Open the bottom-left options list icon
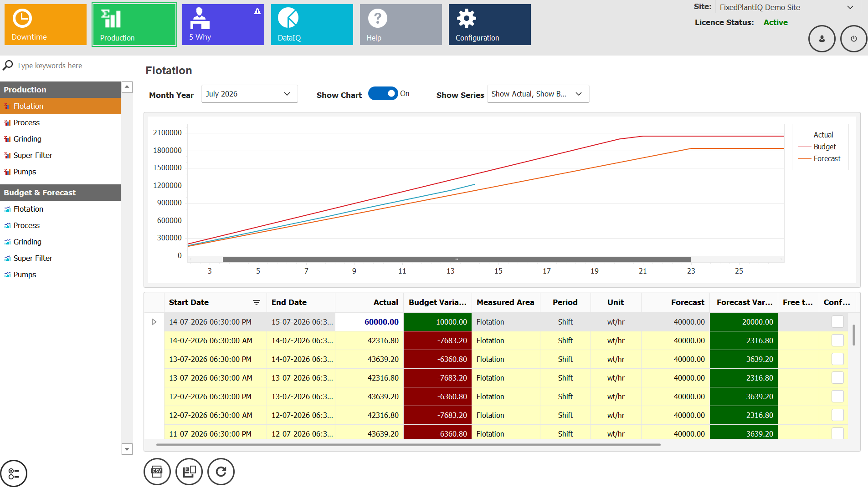Viewport: 868px width, 488px height. pyautogui.click(x=14, y=473)
